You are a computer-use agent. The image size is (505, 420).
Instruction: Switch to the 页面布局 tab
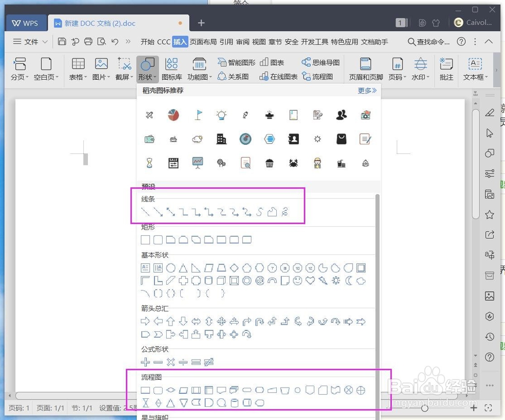click(203, 42)
